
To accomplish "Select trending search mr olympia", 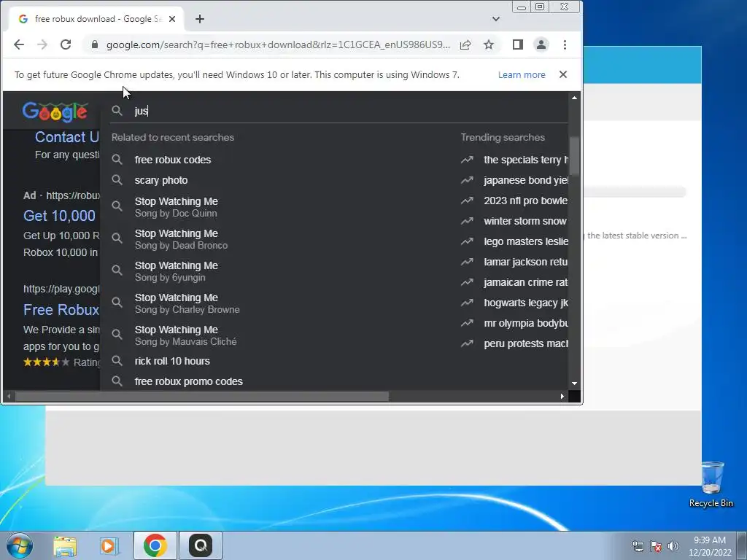I will point(526,324).
